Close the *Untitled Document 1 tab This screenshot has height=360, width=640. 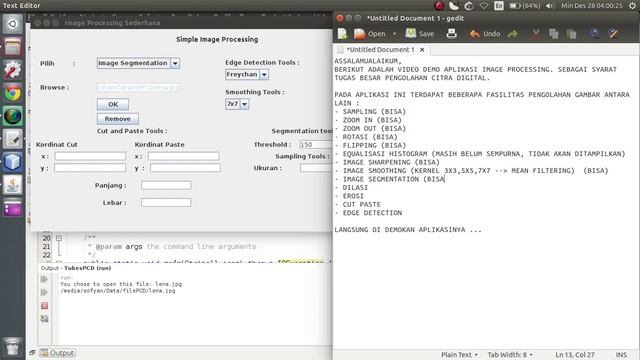[x=422, y=49]
